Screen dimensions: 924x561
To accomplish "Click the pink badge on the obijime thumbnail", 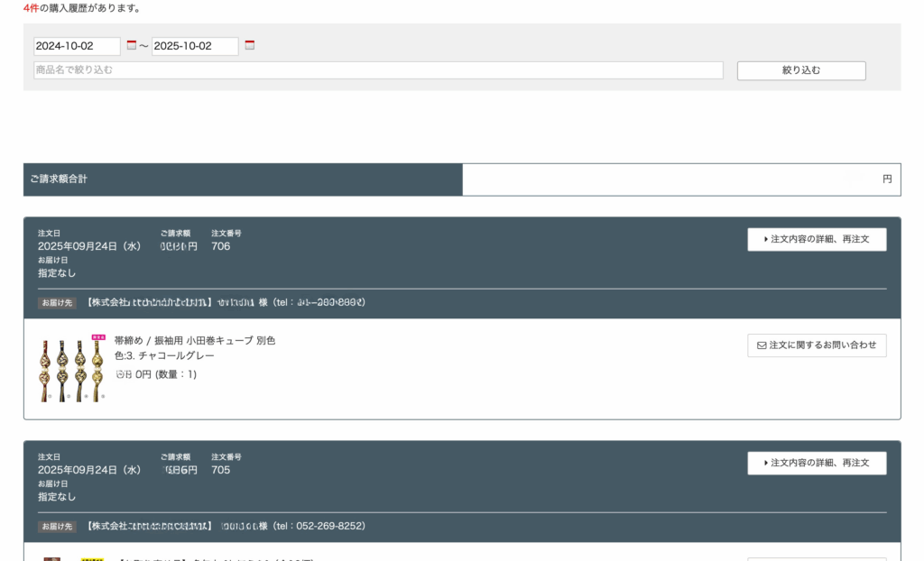I will click(x=98, y=337).
